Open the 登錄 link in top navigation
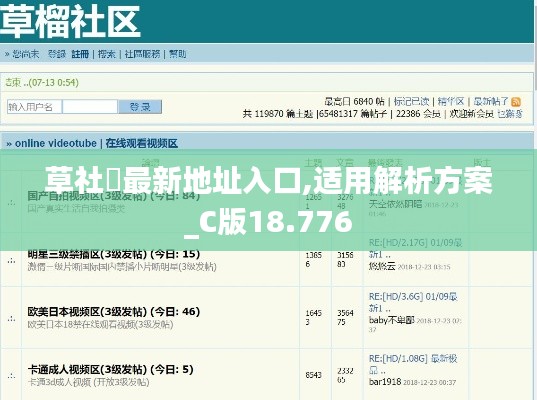 tap(57, 54)
